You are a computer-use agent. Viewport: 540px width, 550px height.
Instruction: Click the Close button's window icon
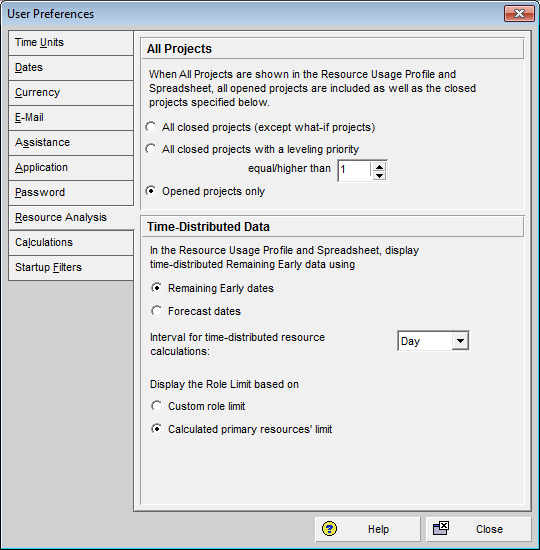441,528
